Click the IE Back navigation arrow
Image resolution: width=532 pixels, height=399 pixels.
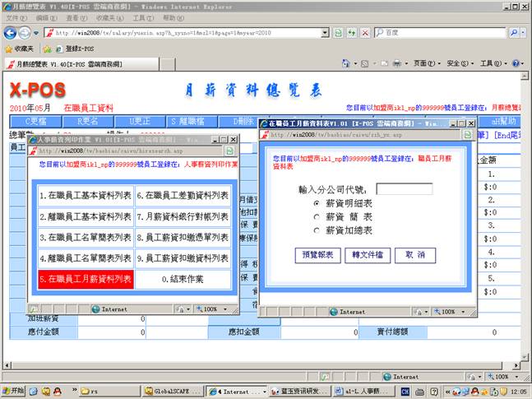pyautogui.click(x=11, y=32)
